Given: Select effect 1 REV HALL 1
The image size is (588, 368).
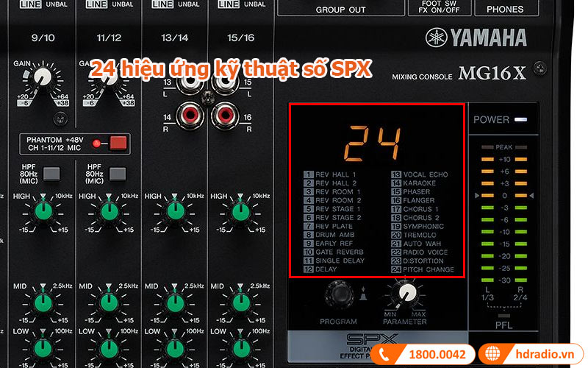Looking at the screenshot, I should click(x=329, y=174).
